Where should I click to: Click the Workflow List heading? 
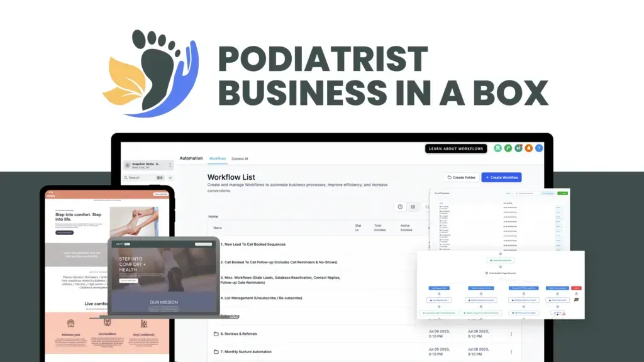coord(231,177)
